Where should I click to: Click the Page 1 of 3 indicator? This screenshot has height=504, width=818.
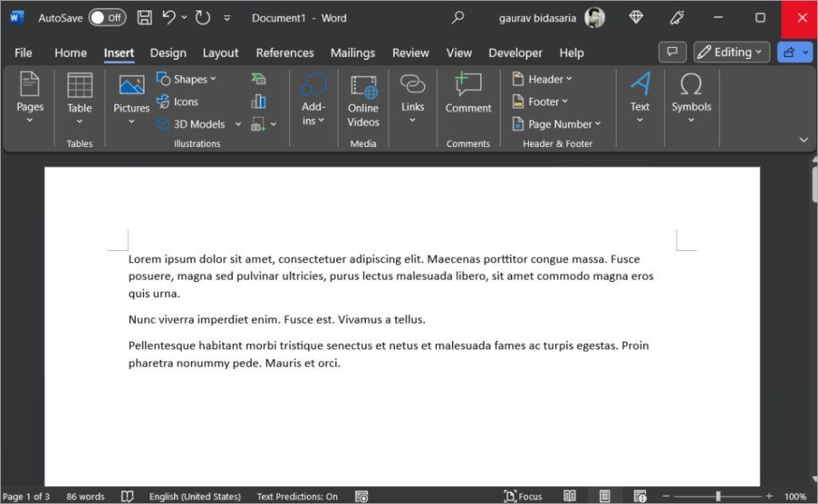26,497
